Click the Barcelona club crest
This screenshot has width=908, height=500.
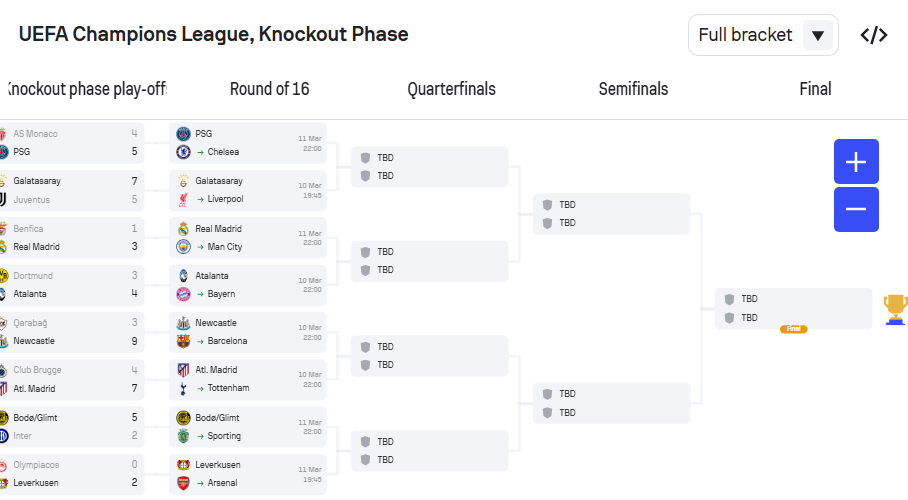pyautogui.click(x=183, y=341)
